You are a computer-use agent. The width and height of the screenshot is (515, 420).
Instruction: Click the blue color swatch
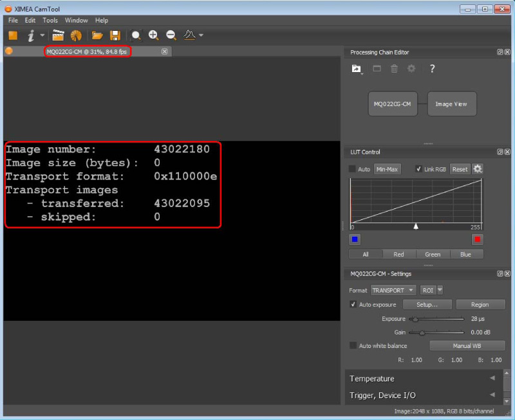(x=355, y=239)
